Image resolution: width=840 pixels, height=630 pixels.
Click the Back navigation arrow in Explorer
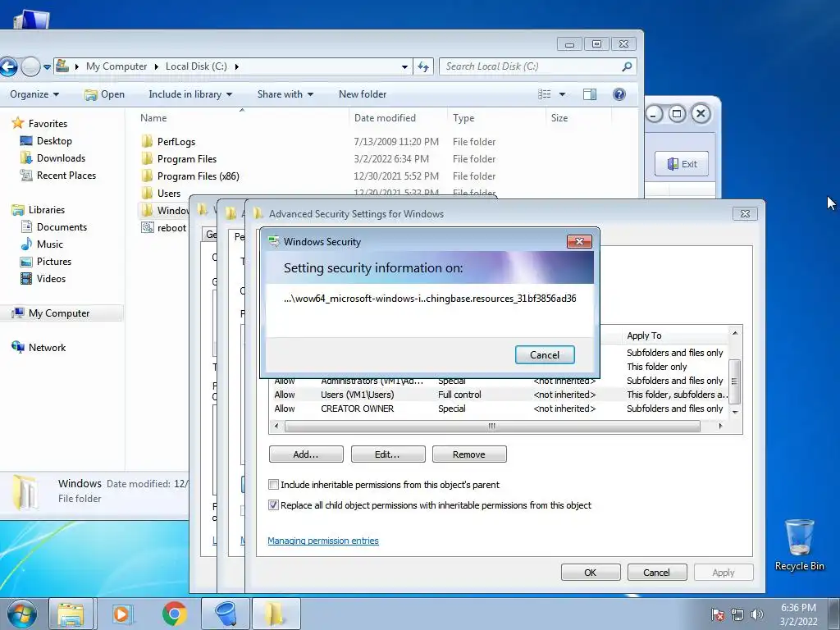coord(7,66)
